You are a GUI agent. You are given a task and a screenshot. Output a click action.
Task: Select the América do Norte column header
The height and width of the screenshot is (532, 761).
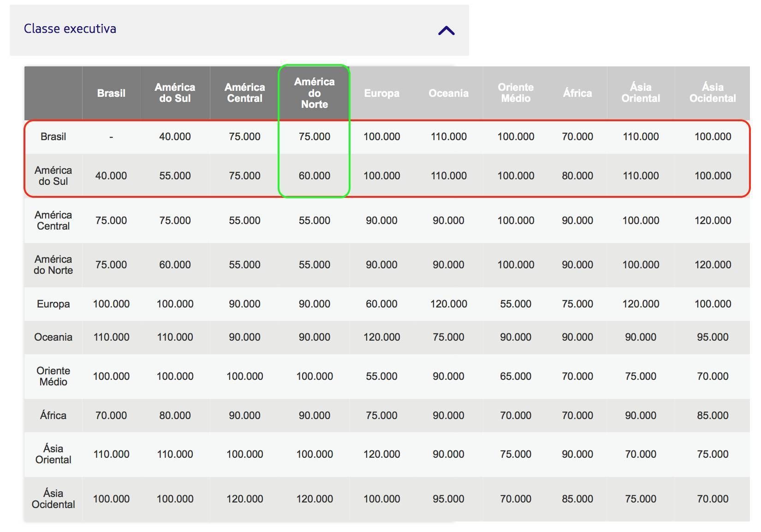[x=315, y=93]
